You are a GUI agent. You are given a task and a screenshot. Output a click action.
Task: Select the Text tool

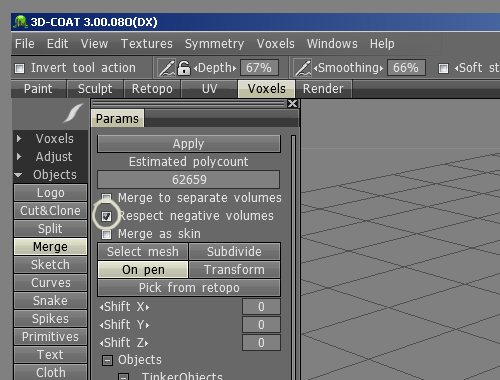point(50,355)
